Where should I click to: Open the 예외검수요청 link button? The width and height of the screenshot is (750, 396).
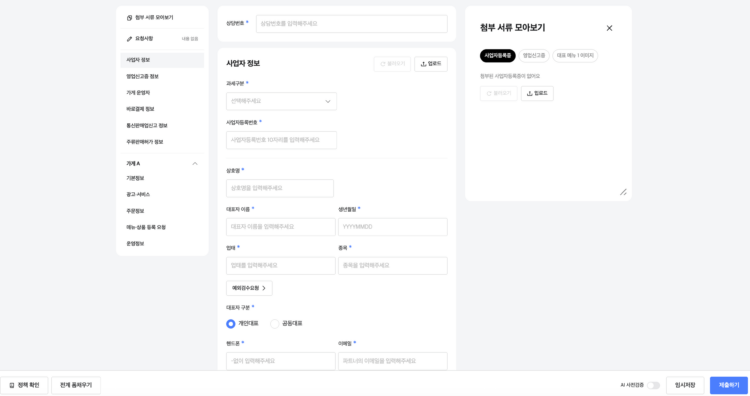(249, 288)
